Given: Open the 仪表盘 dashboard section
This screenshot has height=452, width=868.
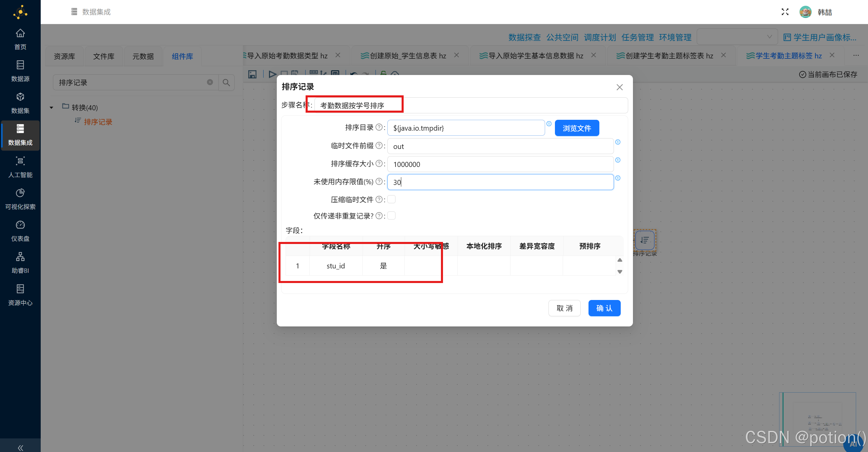Looking at the screenshot, I should 20,231.
